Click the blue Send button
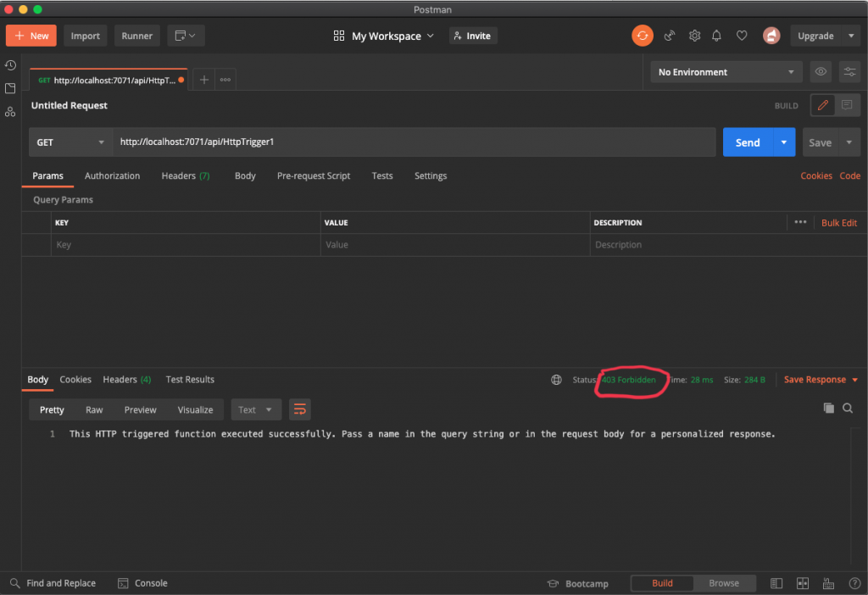The height and width of the screenshot is (595, 868). [x=748, y=142]
